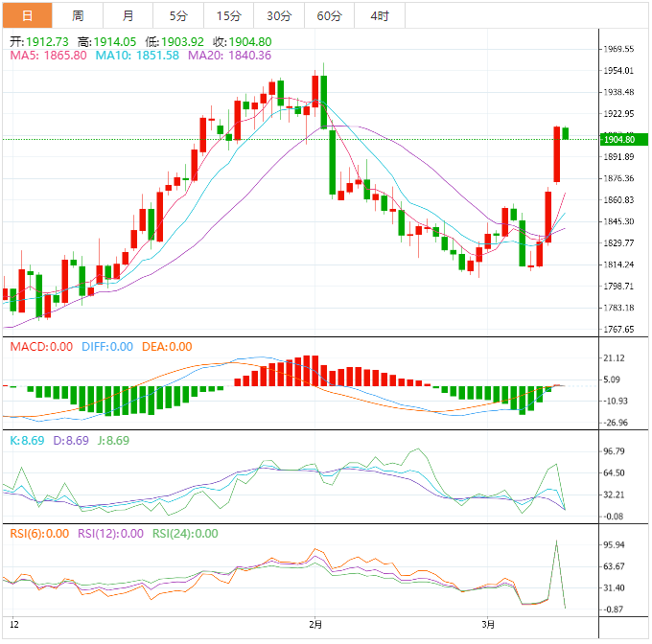This screenshot has width=652, height=644.
Task: Click the KDJ K:8.69 label
Action: point(27,441)
